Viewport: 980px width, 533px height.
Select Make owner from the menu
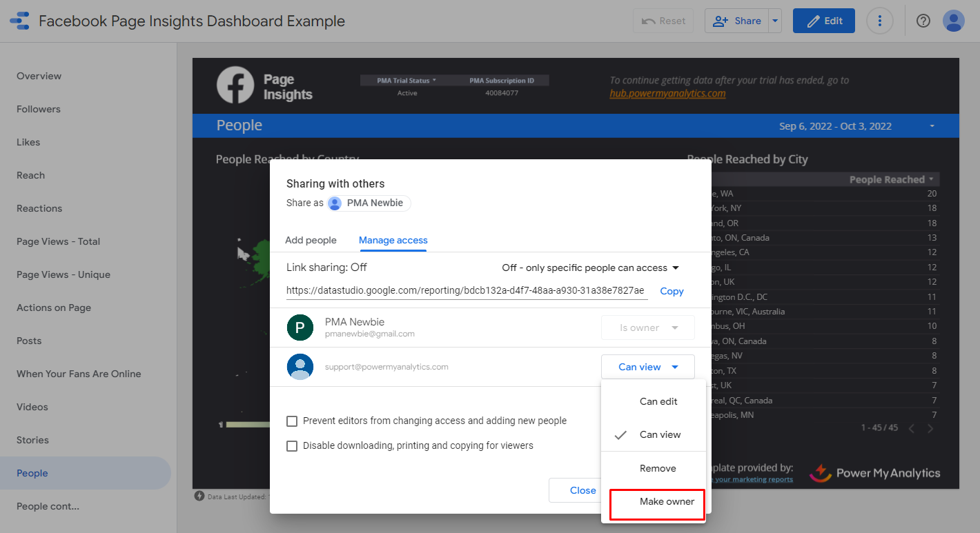[x=666, y=501]
